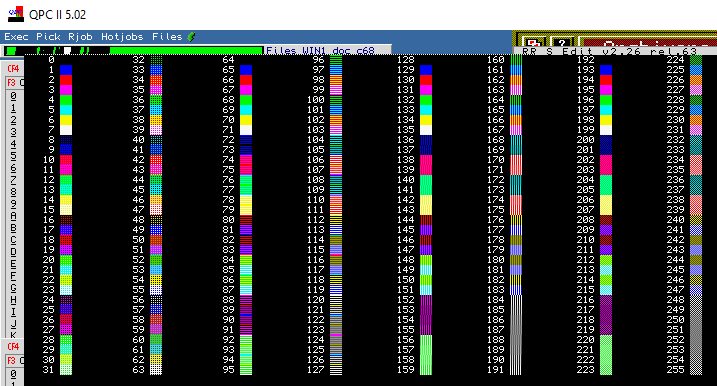The image size is (717, 386).
Task: Open the Rjob menu
Action: pyautogui.click(x=80, y=37)
